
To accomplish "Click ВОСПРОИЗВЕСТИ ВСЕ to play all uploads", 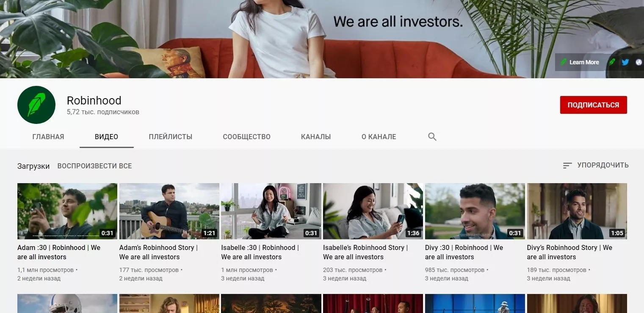I will [95, 166].
